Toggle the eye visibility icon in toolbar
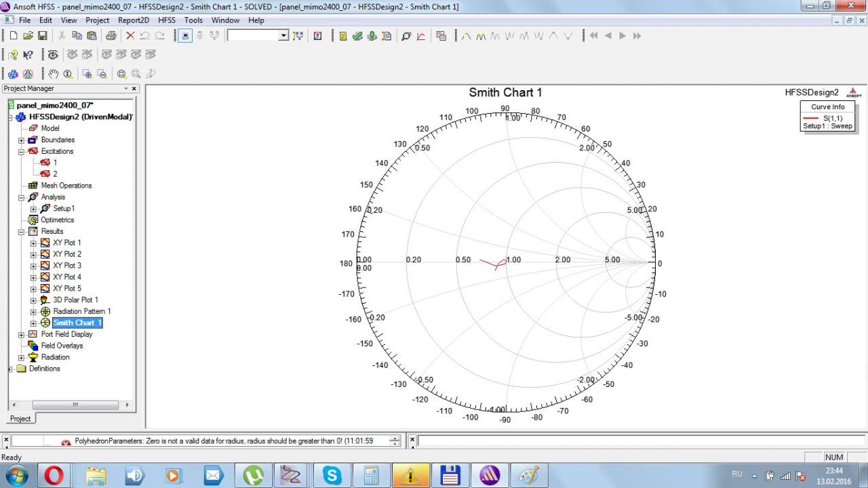Image resolution: width=868 pixels, height=488 pixels. point(53,55)
